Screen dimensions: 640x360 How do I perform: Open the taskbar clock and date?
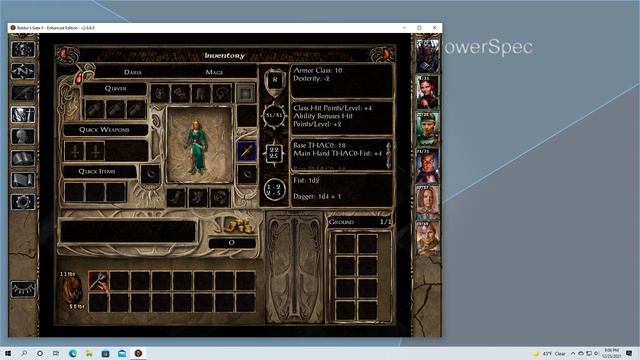(611, 353)
